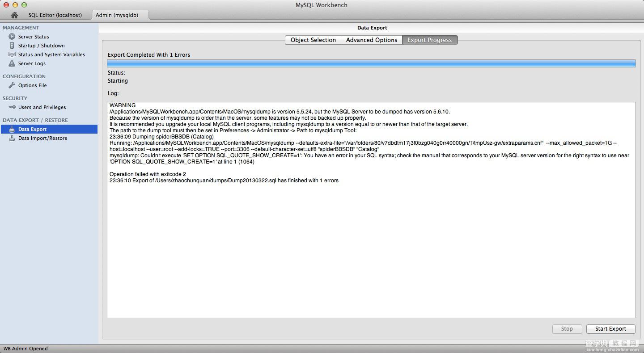Click the Data Export panel title
Image resolution: width=644 pixels, height=353 pixels.
tap(372, 28)
